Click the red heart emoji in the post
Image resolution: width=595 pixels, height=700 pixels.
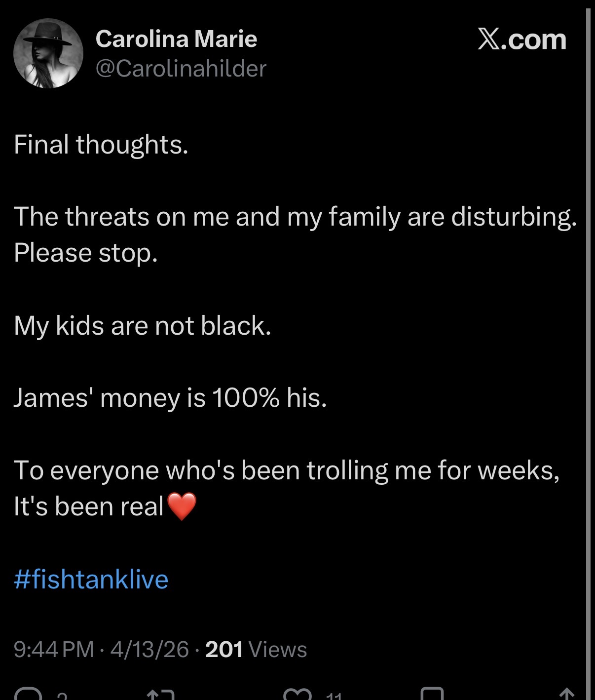pyautogui.click(x=182, y=506)
